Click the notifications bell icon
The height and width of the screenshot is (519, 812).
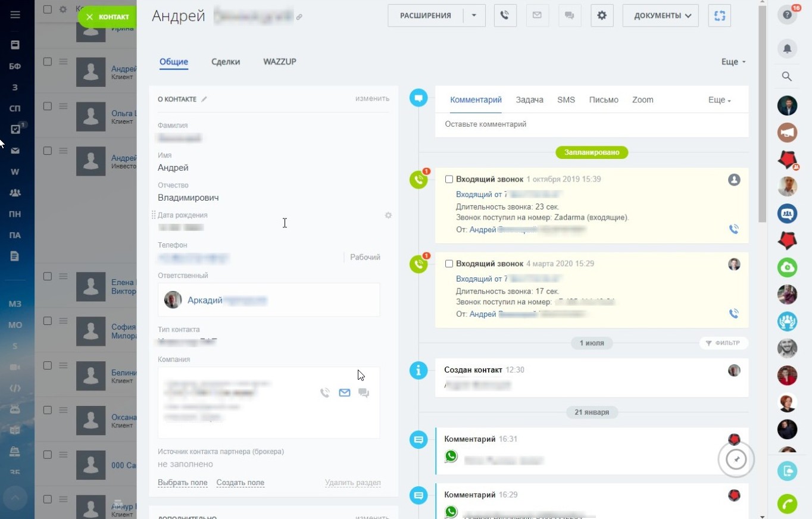point(787,49)
